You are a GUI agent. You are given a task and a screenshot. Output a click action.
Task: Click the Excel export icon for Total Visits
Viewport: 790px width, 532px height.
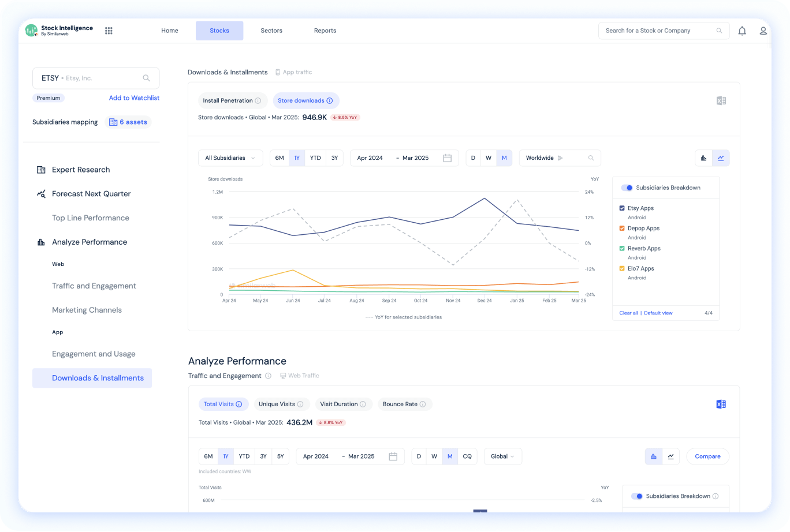pyautogui.click(x=721, y=404)
